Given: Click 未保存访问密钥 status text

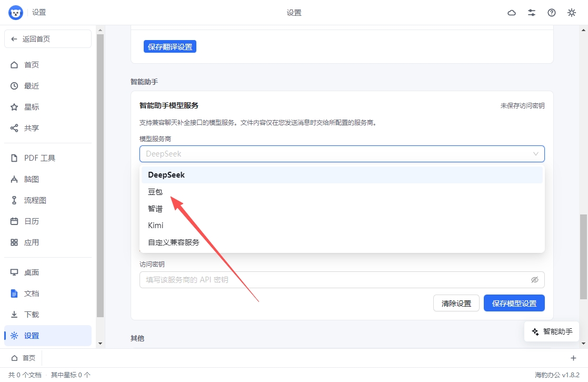Looking at the screenshot, I should tap(522, 106).
